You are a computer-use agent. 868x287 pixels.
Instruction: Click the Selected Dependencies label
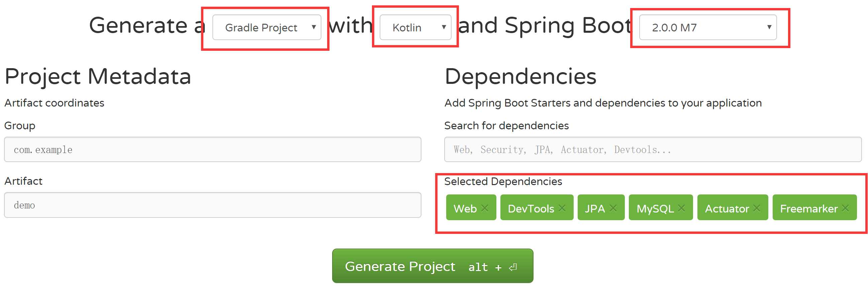point(503,181)
